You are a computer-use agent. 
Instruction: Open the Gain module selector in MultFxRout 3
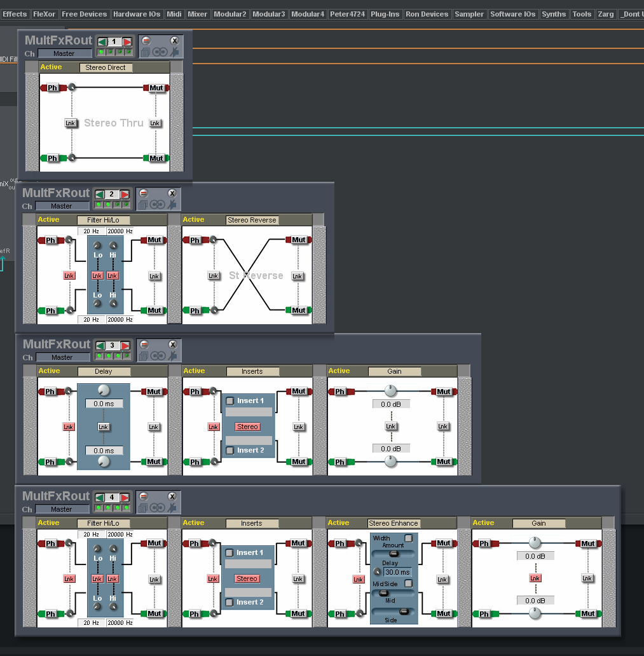pos(394,371)
